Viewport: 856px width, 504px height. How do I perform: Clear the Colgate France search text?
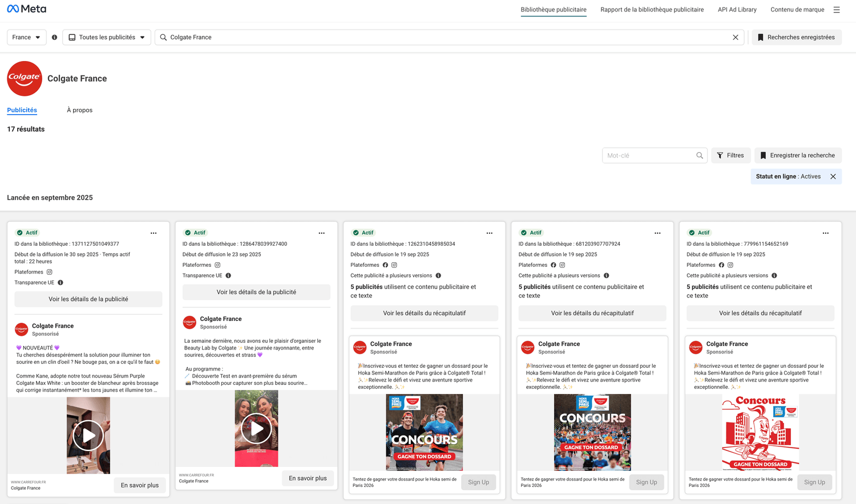736,37
